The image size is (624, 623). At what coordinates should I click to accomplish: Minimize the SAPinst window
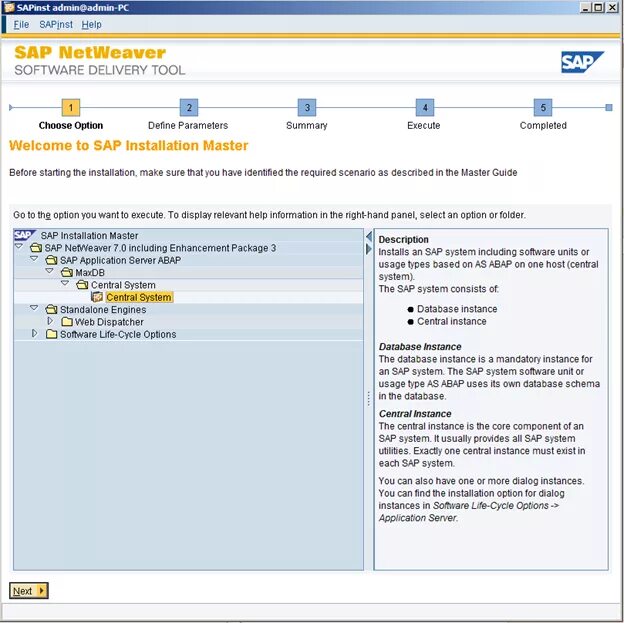[x=585, y=7]
